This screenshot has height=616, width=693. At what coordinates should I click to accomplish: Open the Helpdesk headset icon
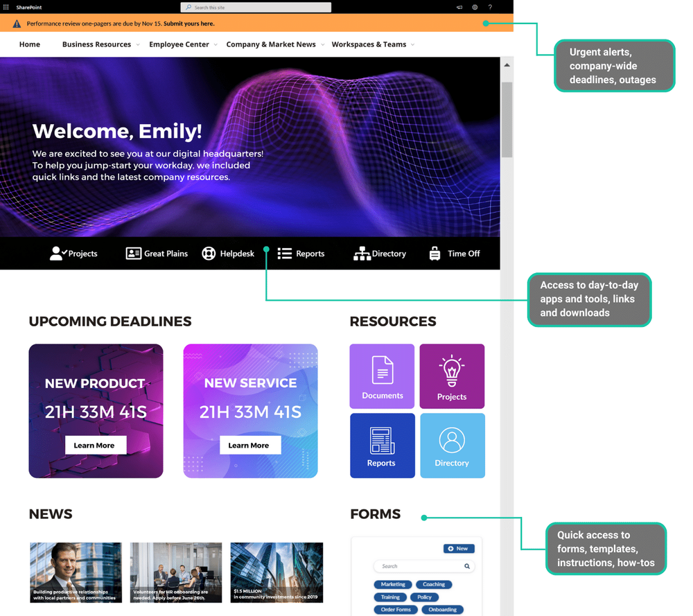[209, 253]
